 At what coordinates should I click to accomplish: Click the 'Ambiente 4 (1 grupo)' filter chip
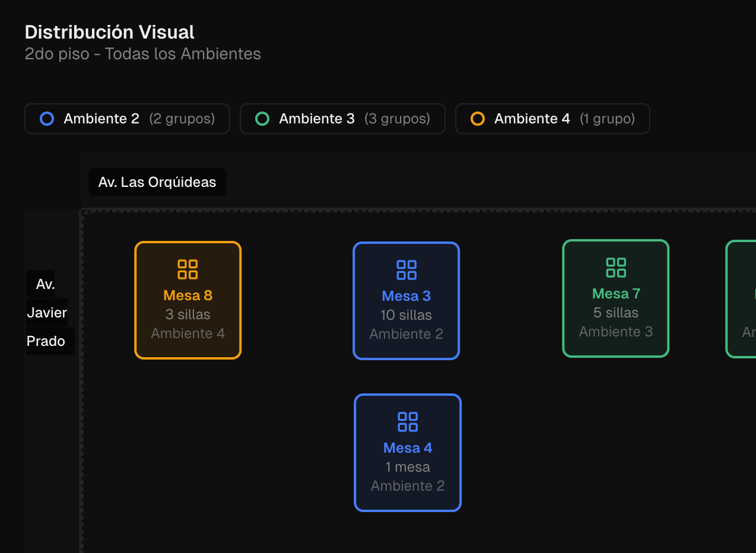click(552, 118)
